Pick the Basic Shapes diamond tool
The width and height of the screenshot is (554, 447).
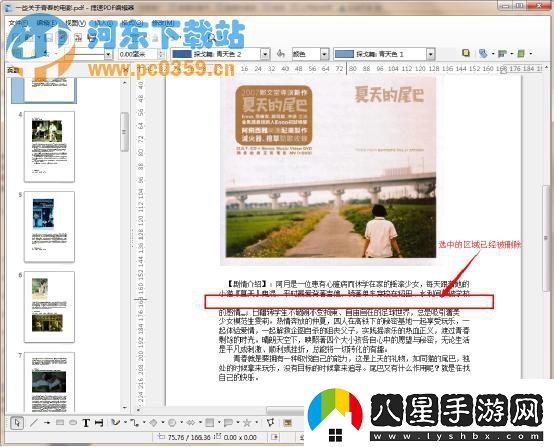(x=153, y=423)
